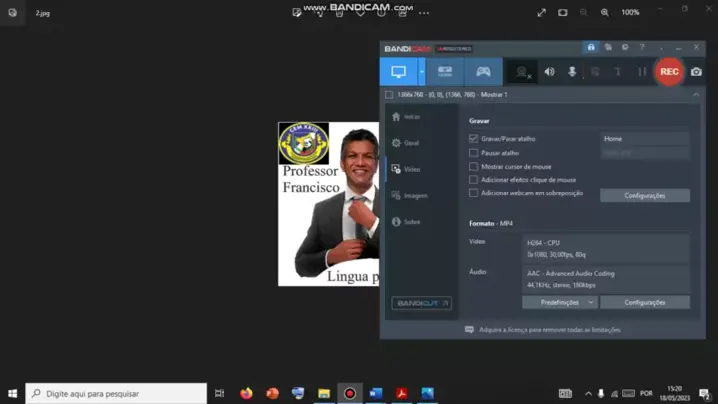Switch to the Imagem tab
This screenshot has width=718, height=404.
(x=415, y=196)
